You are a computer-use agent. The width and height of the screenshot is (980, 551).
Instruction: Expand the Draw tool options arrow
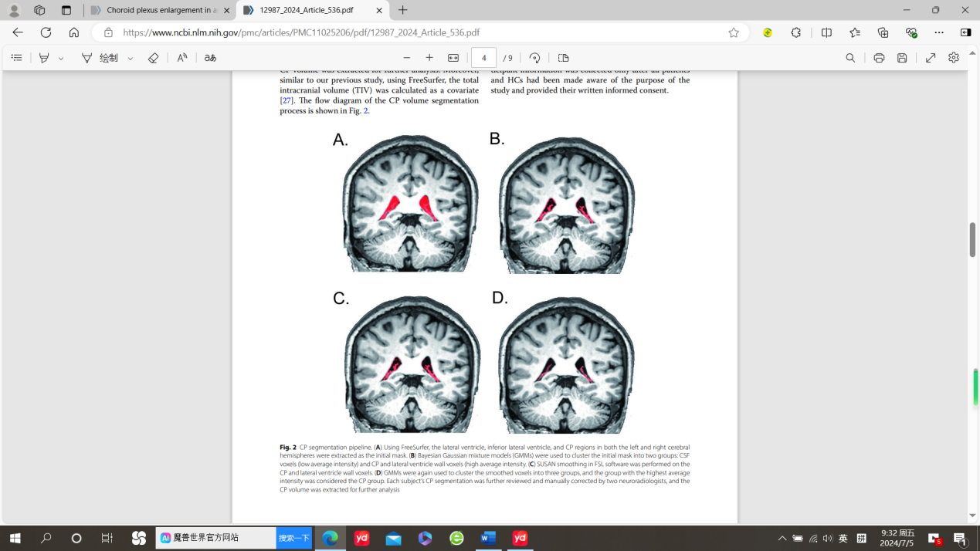(x=131, y=59)
